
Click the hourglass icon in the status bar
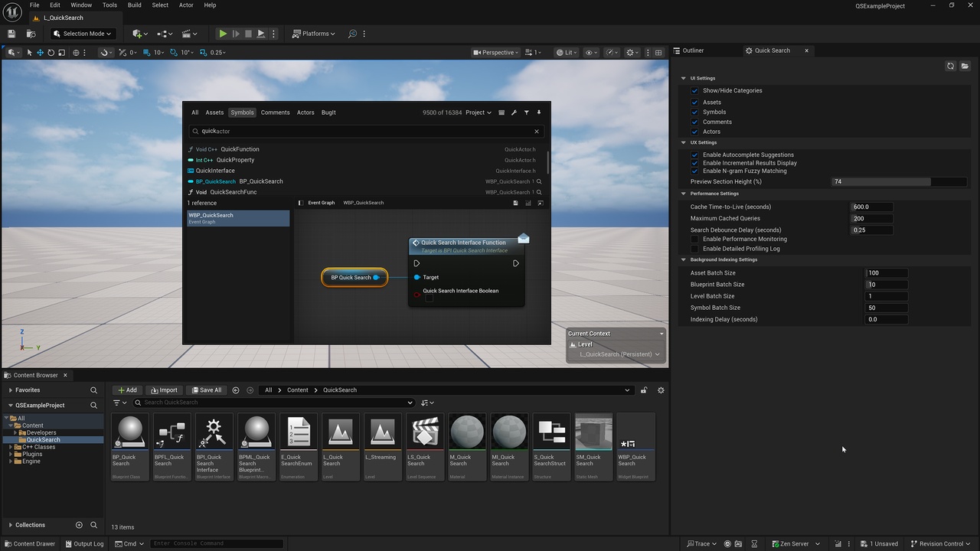pos(754,544)
